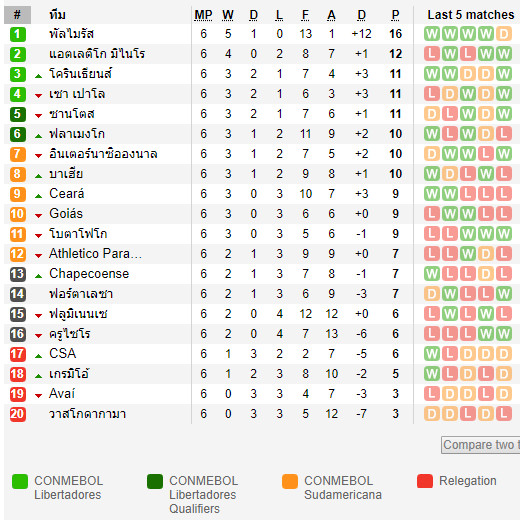The height and width of the screenshot is (520, 520).
Task: Click the orange CONMEBOL Sudamericana legend swatch
Action: click(x=290, y=481)
